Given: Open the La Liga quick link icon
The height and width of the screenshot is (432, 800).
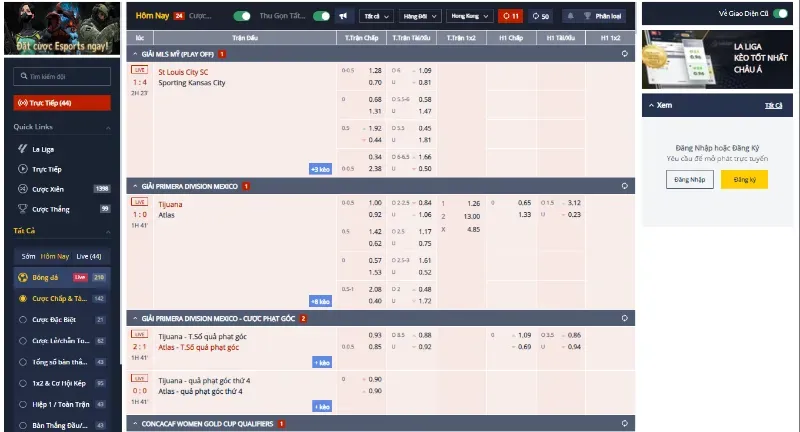Looking at the screenshot, I should pos(22,149).
